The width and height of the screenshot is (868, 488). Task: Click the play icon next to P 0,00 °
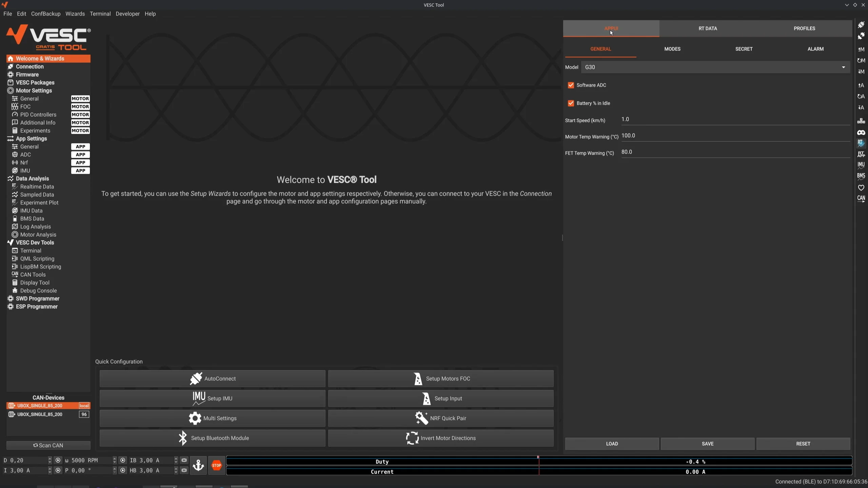(123, 470)
